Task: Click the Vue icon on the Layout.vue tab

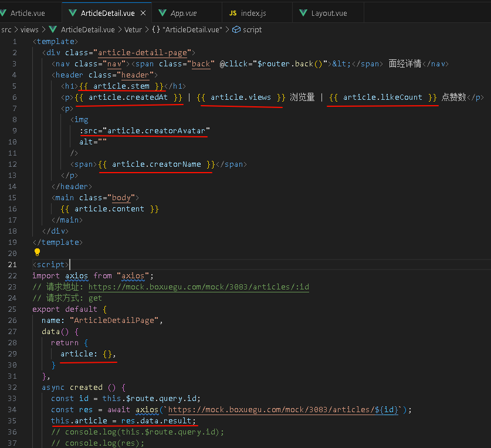Action: (x=303, y=13)
